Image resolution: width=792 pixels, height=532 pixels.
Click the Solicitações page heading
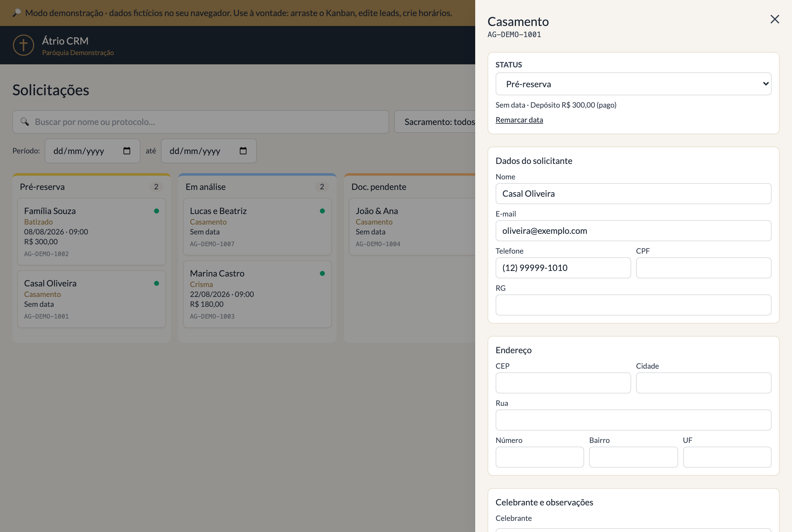[x=51, y=90]
